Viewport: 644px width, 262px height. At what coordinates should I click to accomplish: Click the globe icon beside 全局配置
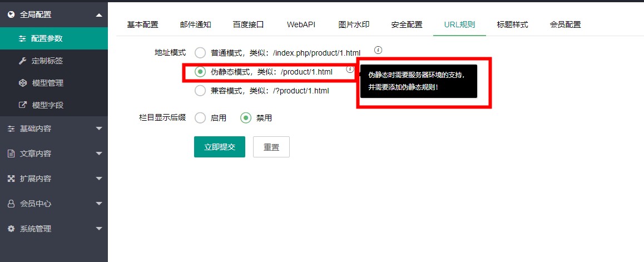click(11, 15)
